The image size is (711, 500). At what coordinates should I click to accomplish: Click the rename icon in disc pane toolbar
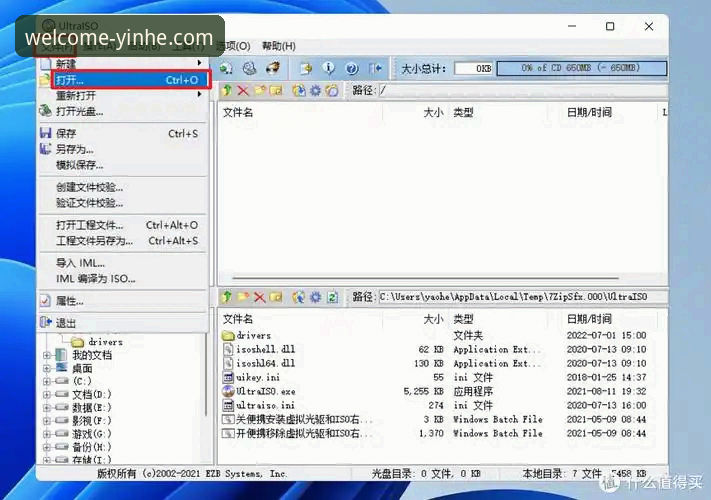[x=276, y=91]
